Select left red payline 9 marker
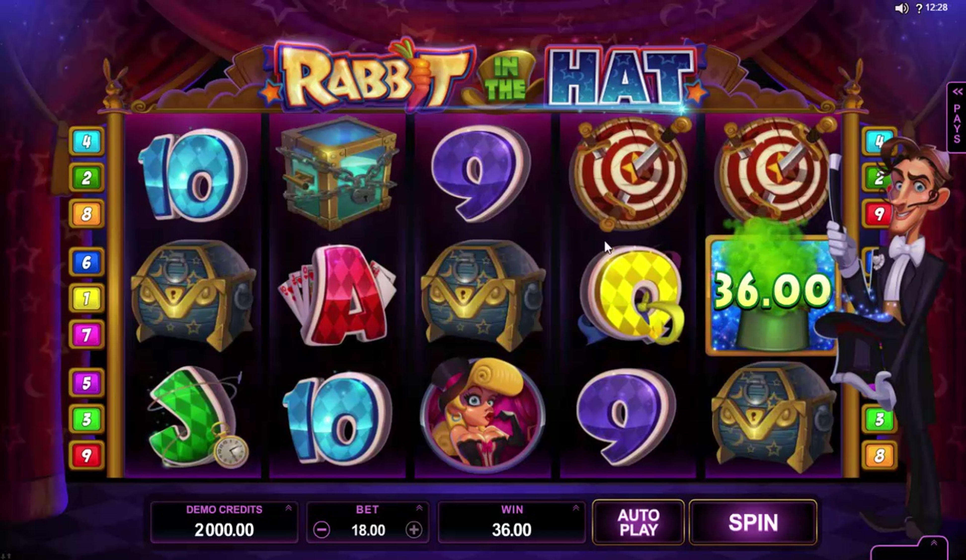 pyautogui.click(x=87, y=455)
